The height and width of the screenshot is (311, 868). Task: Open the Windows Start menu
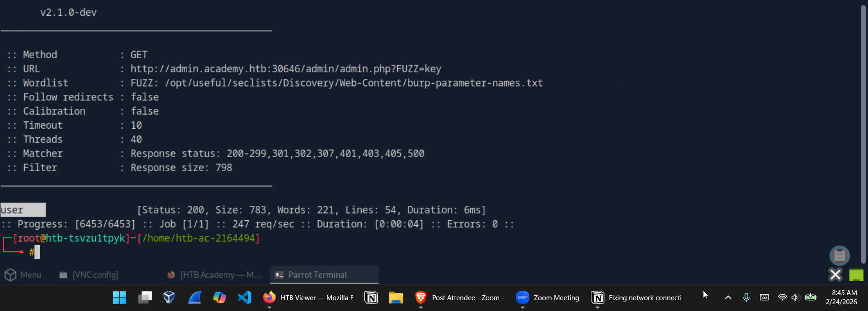[x=119, y=297]
